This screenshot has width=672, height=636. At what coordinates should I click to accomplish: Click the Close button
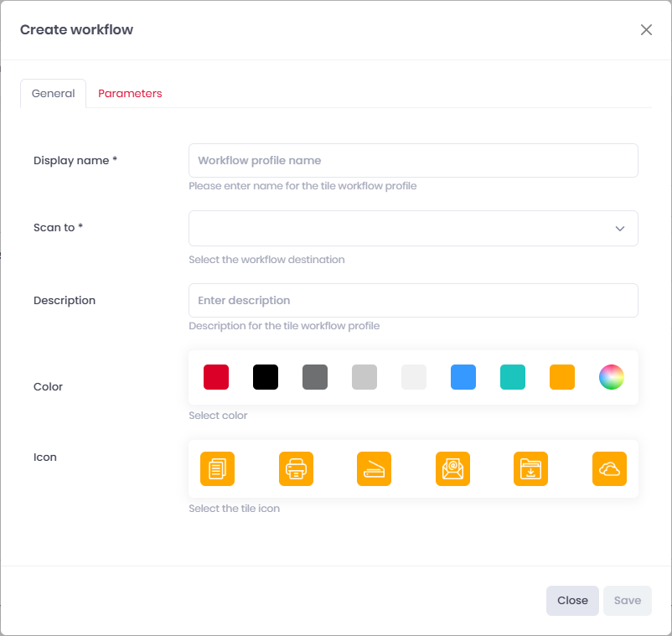tap(572, 601)
